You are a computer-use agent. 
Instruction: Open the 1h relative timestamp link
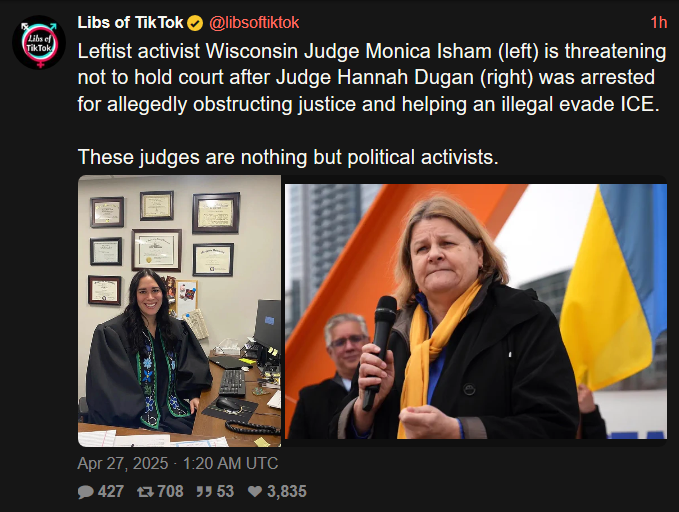658,22
